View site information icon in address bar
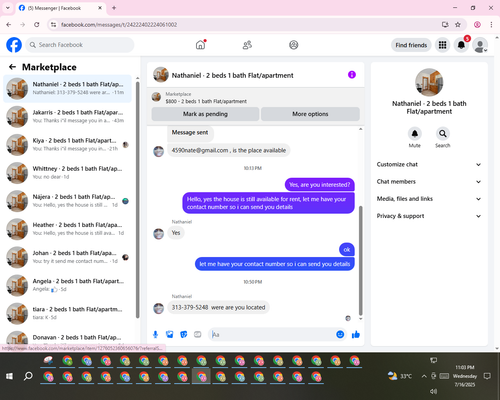Viewport: 500px width, 400px height. [53, 25]
